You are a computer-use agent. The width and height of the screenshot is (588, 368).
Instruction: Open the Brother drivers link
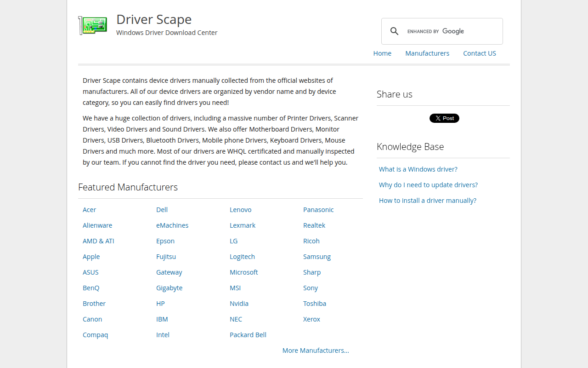tap(94, 304)
